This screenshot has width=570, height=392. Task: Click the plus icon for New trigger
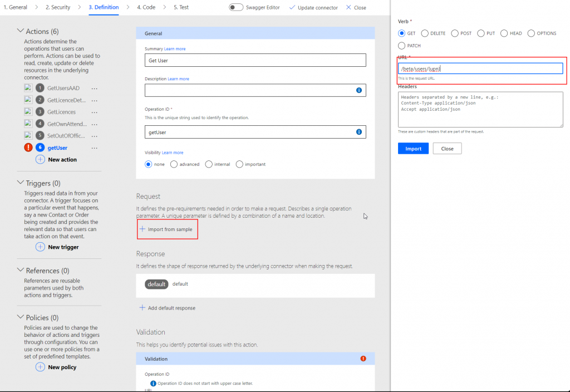[x=40, y=247]
